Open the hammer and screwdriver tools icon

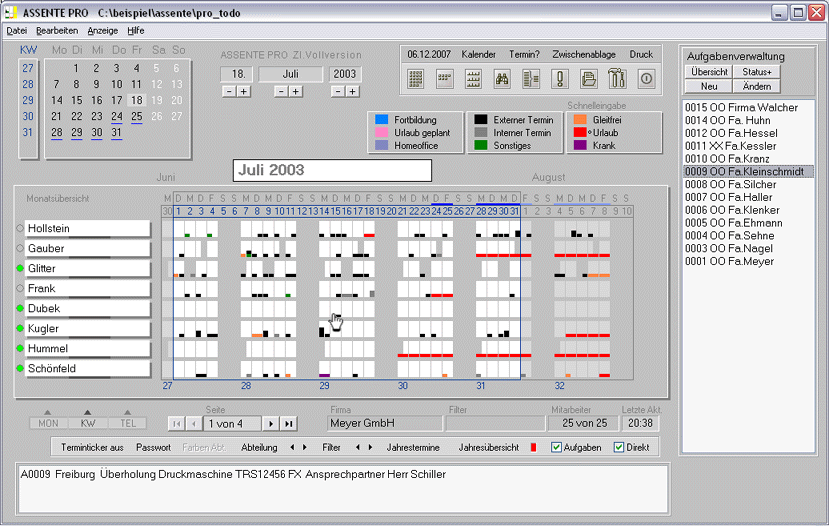[x=617, y=79]
